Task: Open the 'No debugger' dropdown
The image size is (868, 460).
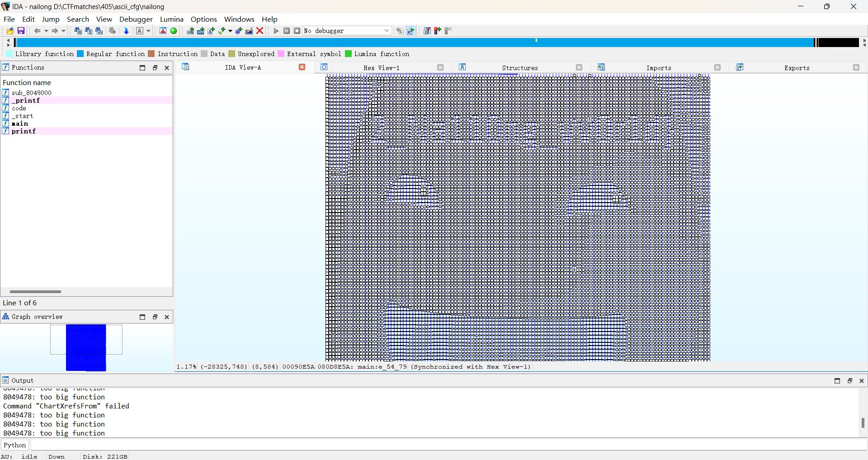Action: pyautogui.click(x=347, y=31)
